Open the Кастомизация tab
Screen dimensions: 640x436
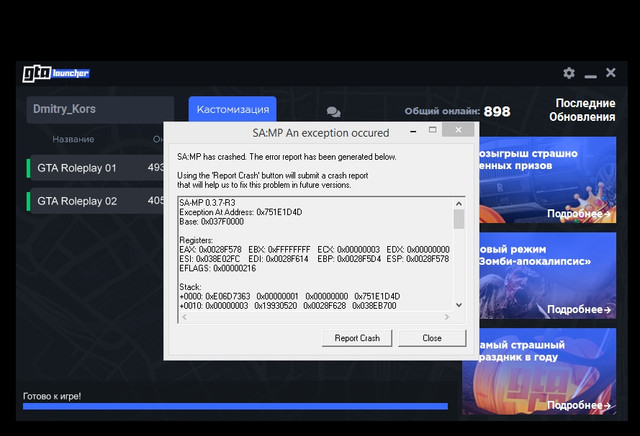tap(233, 109)
